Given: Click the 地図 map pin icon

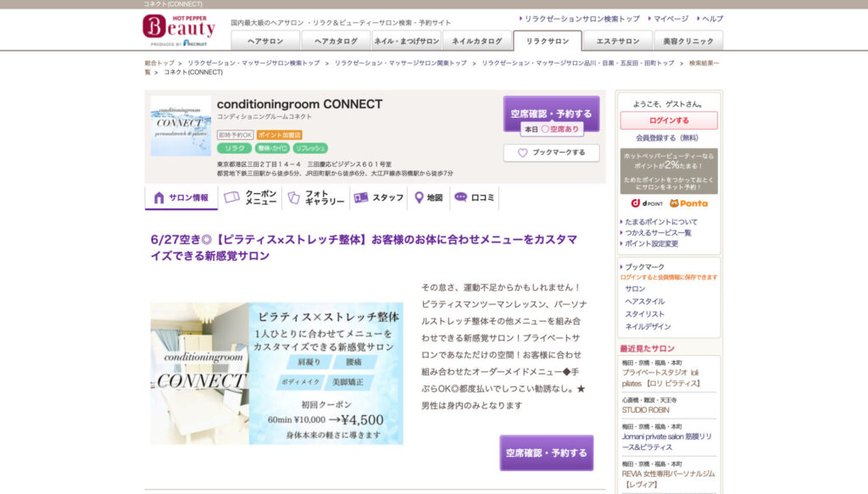Looking at the screenshot, I should (x=419, y=197).
